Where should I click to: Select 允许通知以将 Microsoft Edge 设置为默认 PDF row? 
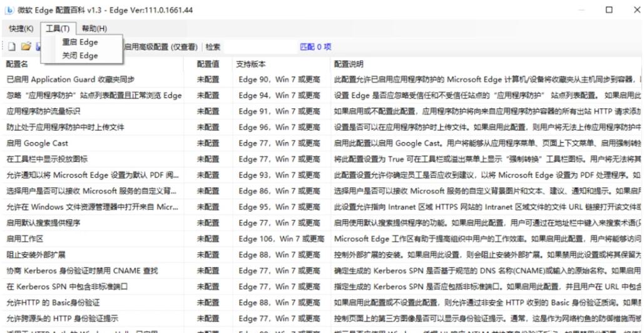[322, 175]
